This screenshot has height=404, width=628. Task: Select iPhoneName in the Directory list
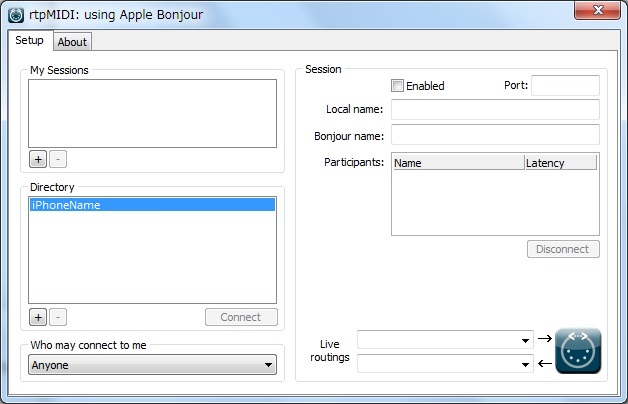point(152,205)
